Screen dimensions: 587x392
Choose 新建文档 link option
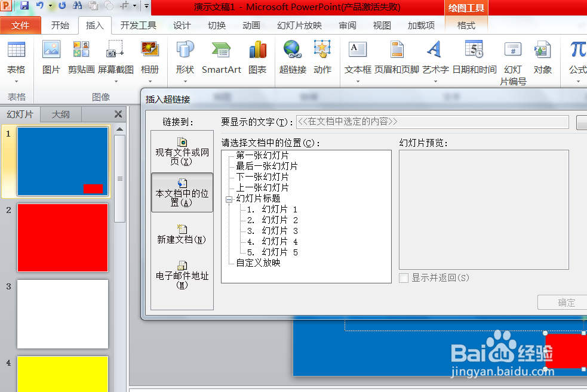pos(182,233)
